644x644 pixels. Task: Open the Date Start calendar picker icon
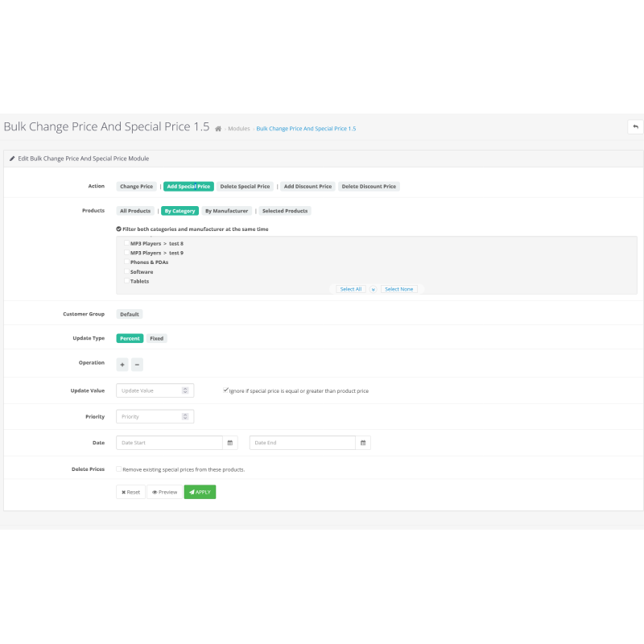231,441
